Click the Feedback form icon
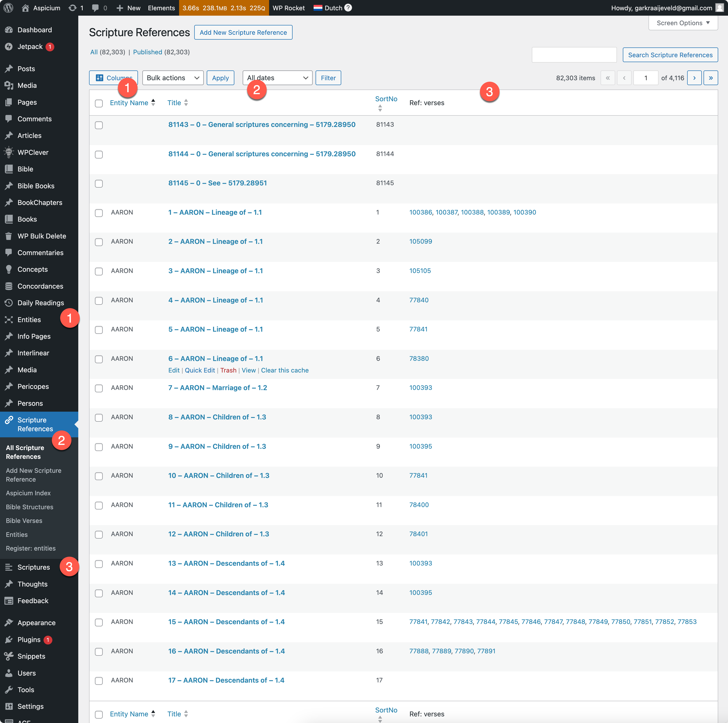This screenshot has width=728, height=723. tap(9, 600)
